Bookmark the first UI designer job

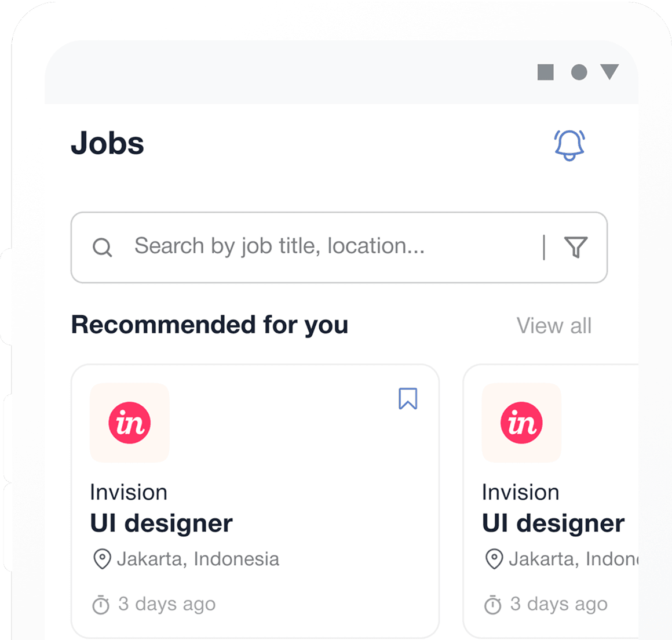(x=408, y=399)
